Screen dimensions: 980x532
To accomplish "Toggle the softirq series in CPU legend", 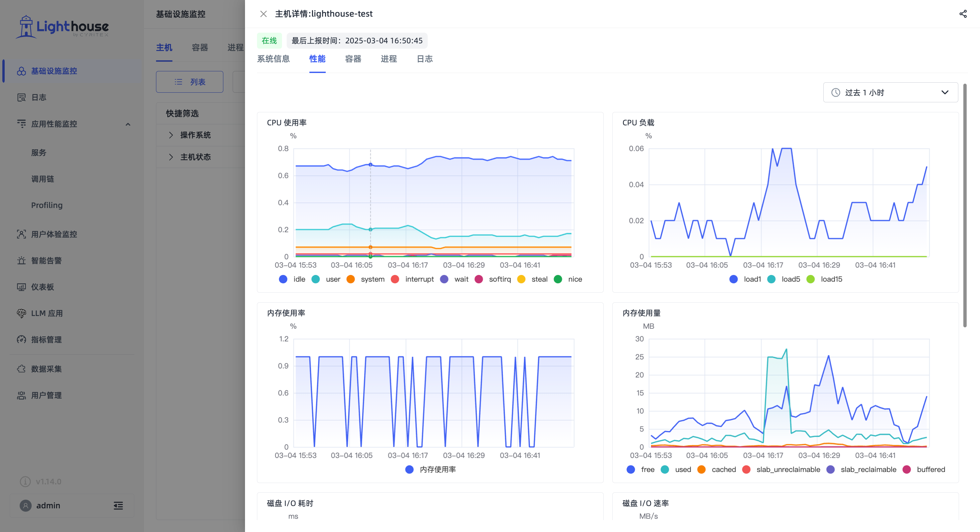I will [x=493, y=279].
